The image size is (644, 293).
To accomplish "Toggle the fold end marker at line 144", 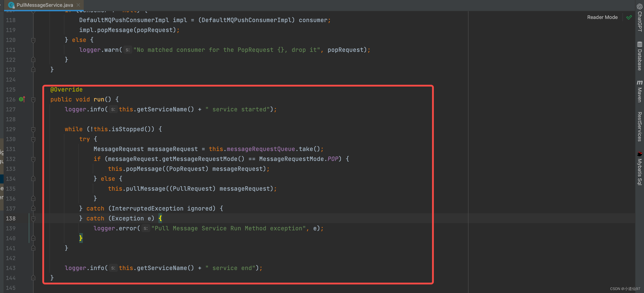I will click(x=33, y=278).
